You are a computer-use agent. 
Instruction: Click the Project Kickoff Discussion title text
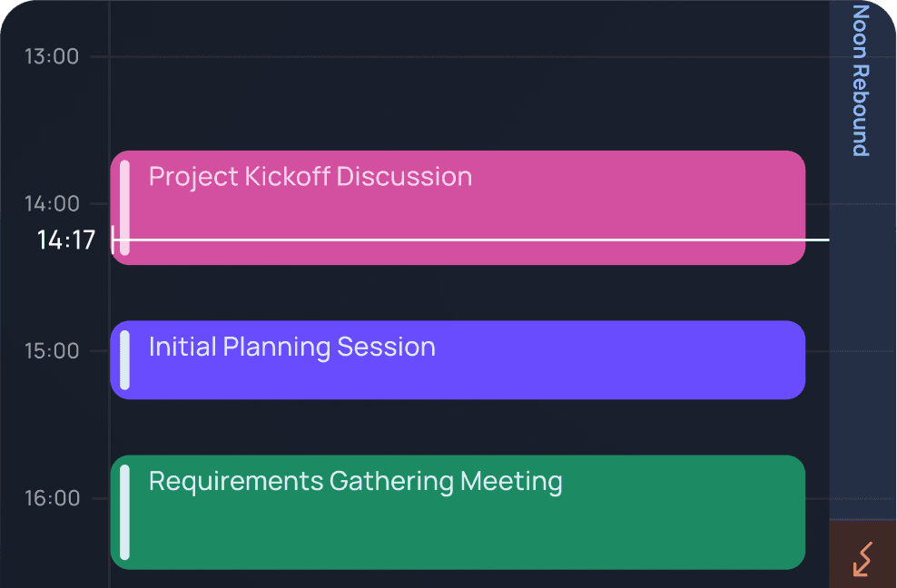pyautogui.click(x=310, y=176)
